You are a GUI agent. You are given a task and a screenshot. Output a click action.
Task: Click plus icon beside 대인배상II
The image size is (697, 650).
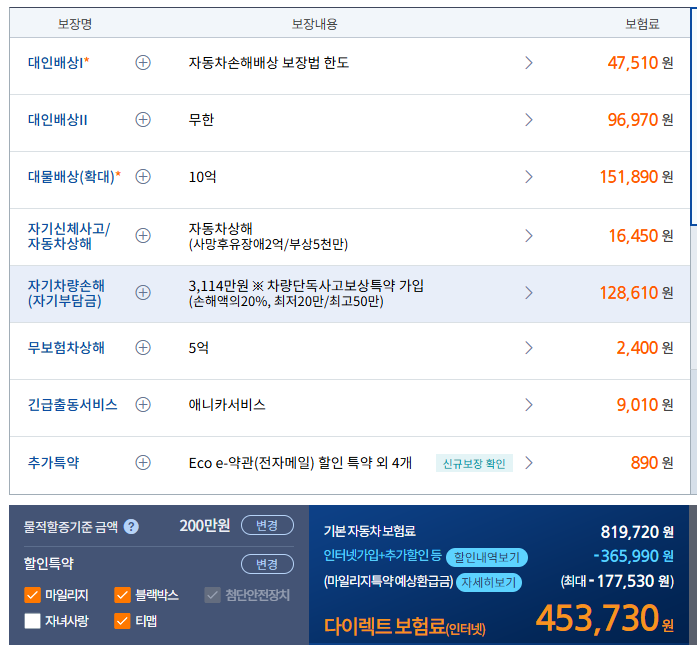[x=143, y=120]
